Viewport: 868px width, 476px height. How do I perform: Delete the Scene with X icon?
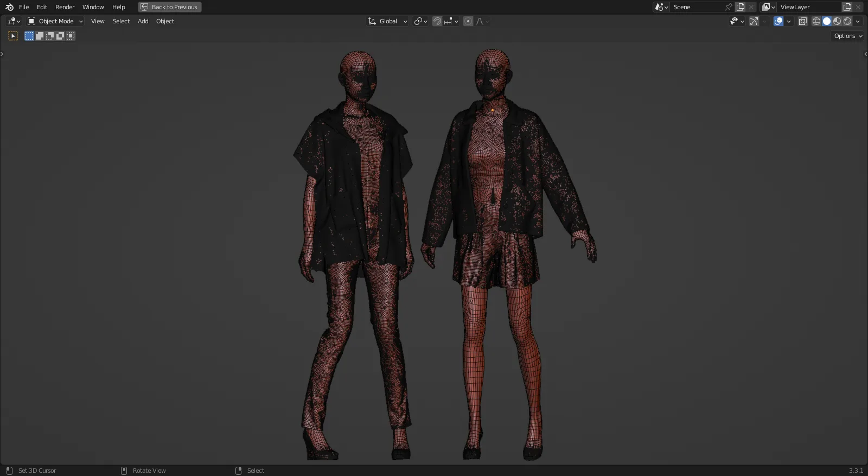click(x=751, y=7)
